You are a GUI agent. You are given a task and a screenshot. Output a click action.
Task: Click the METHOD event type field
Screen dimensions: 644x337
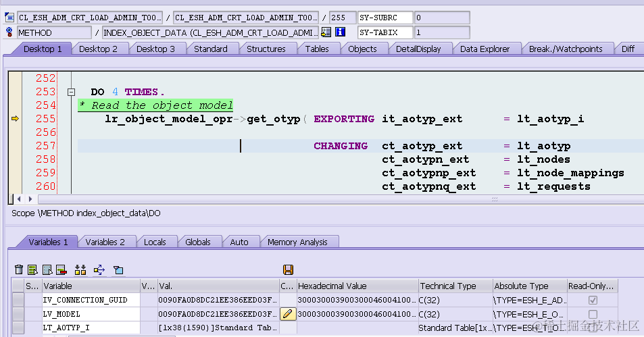[x=54, y=32]
